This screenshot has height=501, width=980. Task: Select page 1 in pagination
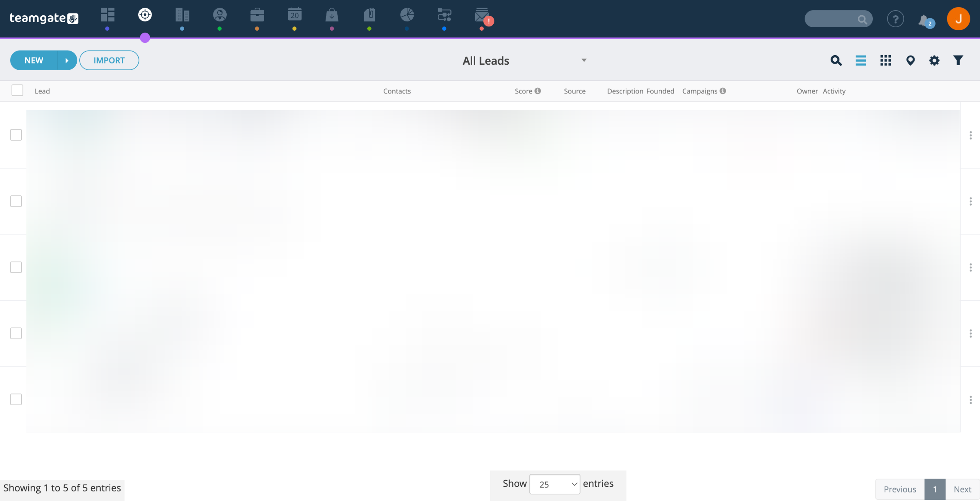pyautogui.click(x=935, y=489)
